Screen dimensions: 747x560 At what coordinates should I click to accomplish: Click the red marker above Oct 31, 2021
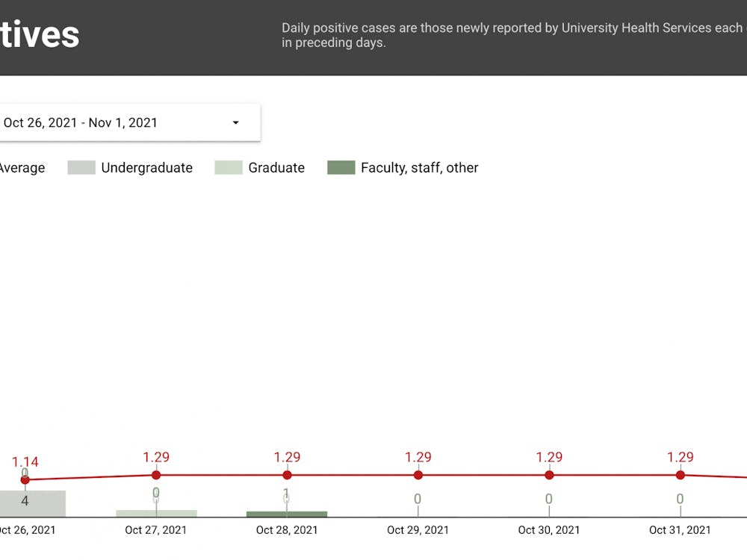(680, 474)
